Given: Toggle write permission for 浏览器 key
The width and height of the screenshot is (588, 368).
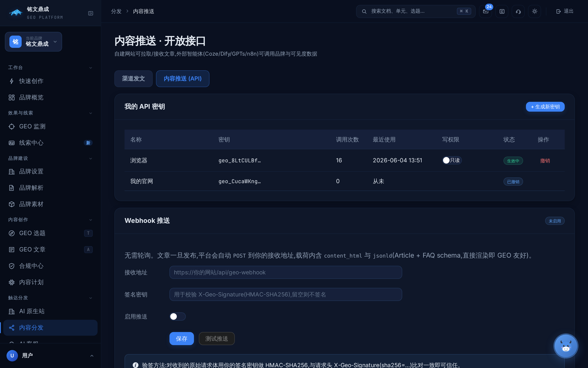Looking at the screenshot, I should pyautogui.click(x=452, y=160).
